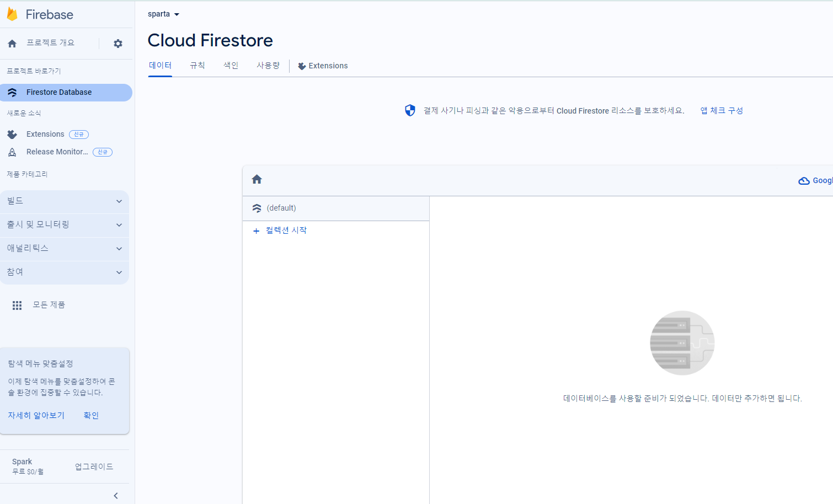Click the empty database illustration
Screen dimensions: 833x504
[682, 343]
